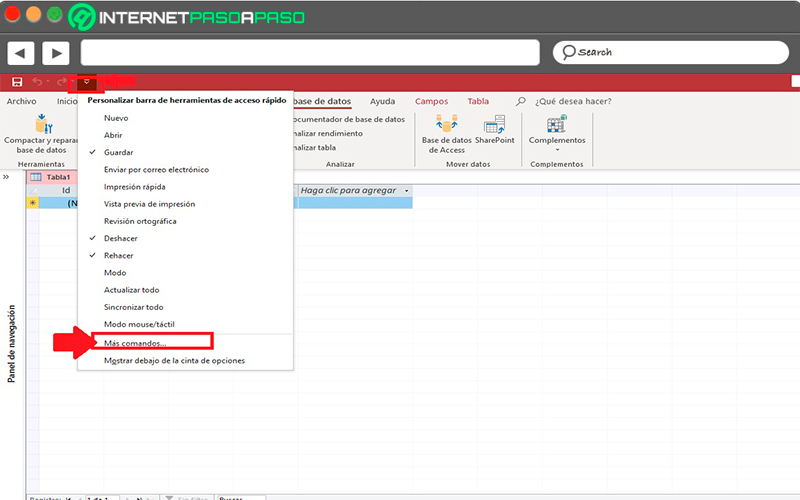Click the save icon in quick access toolbar
This screenshot has height=500, width=800.
[17, 81]
